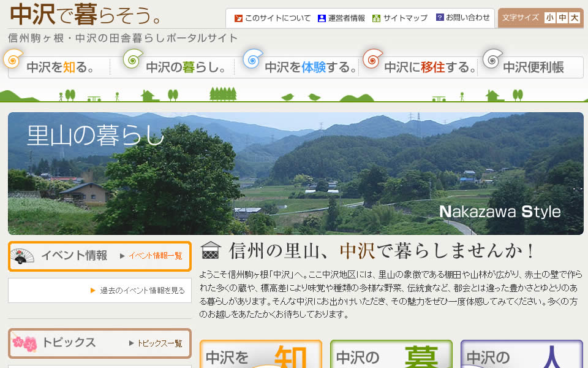
Task: Click the blue person icon for 運営者情報
Action: point(322,18)
